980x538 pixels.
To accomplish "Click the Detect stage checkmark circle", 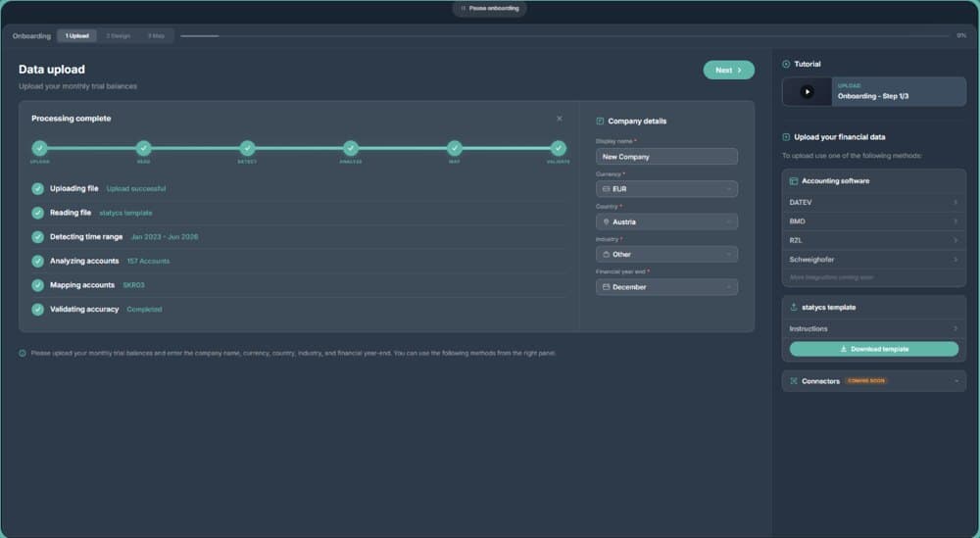I will 247,148.
